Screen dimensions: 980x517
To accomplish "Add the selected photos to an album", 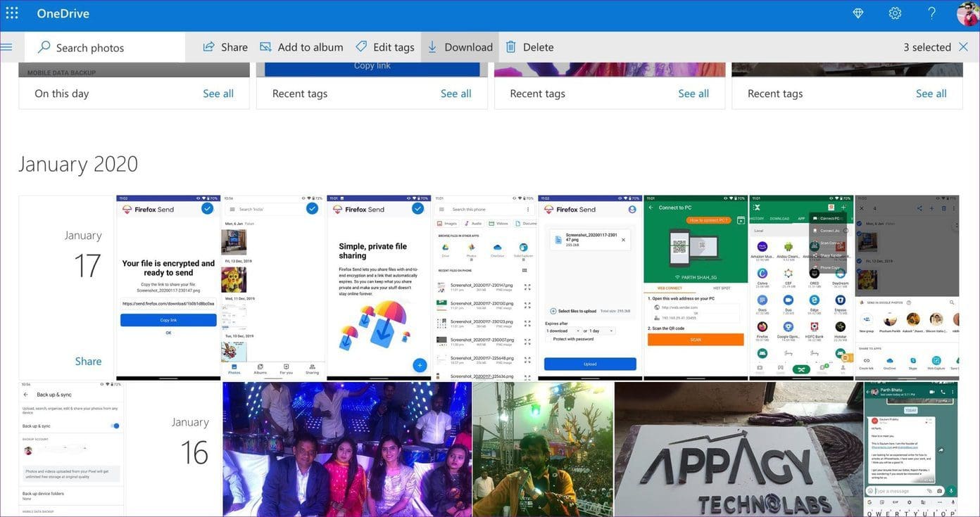I will tap(301, 47).
